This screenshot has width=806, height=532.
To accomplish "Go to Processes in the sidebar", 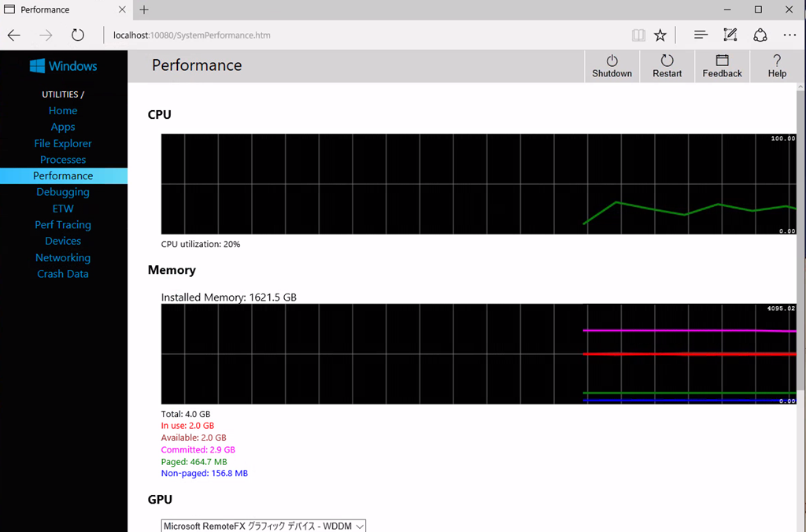I will click(x=63, y=160).
